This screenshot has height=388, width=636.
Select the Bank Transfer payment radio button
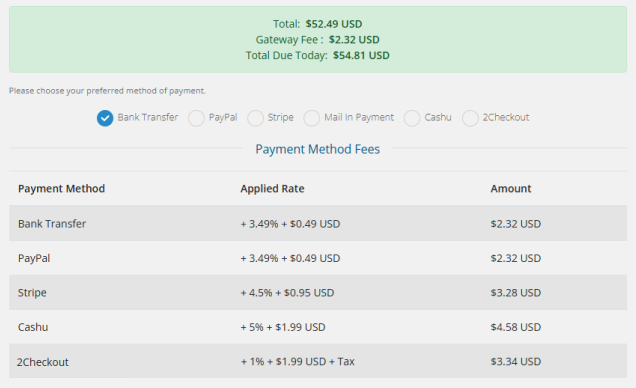click(105, 118)
